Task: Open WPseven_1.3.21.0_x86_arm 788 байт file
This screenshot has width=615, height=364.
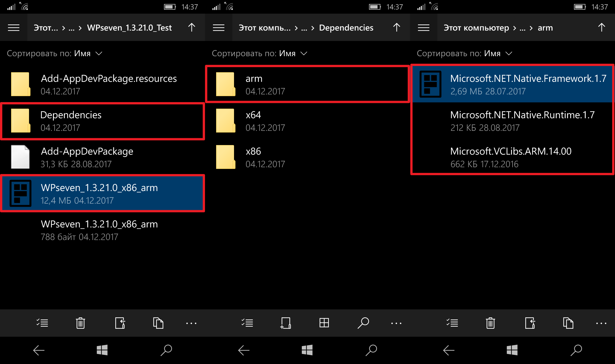Action: (102, 230)
